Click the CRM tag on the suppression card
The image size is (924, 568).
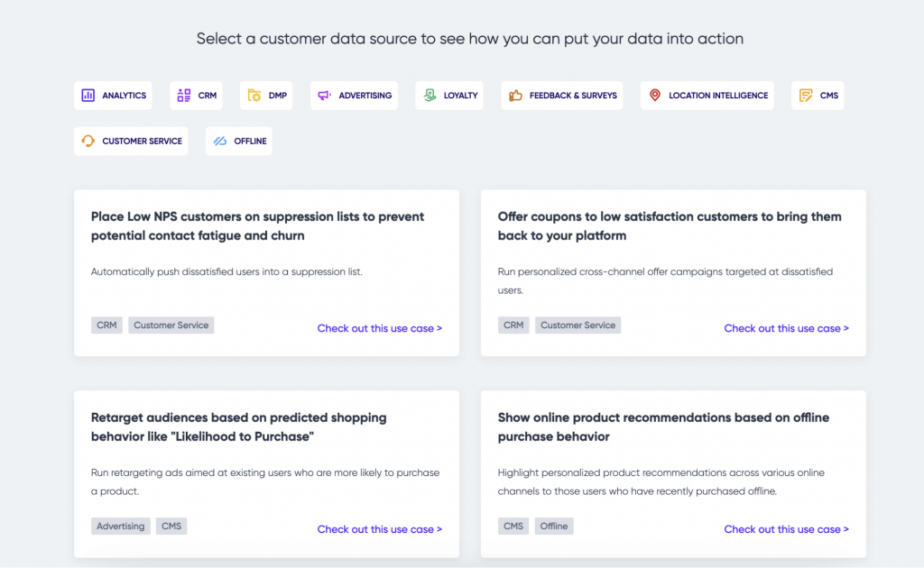pos(106,325)
